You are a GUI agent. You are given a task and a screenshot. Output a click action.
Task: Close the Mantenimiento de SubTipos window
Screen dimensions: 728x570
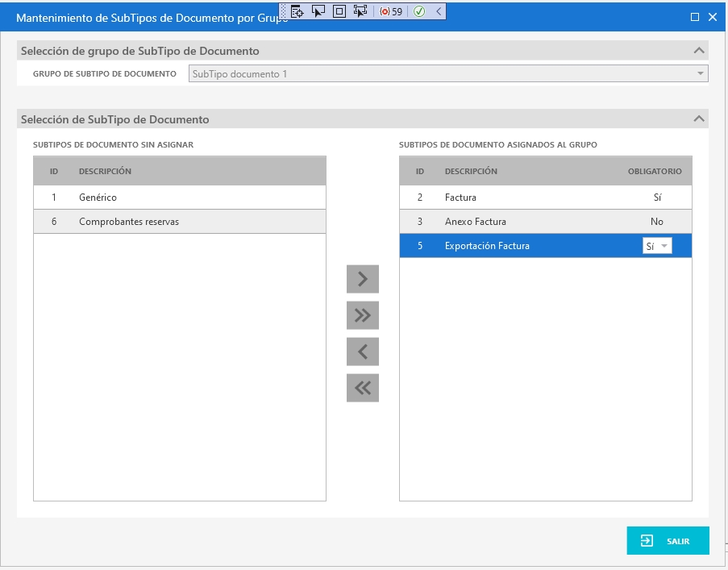(713, 17)
